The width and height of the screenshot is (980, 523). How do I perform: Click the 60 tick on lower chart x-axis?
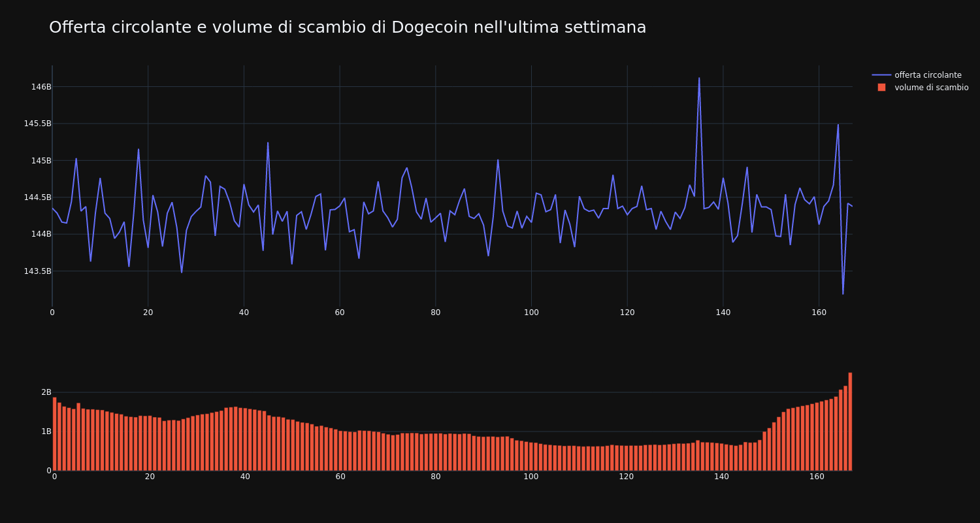point(340,477)
